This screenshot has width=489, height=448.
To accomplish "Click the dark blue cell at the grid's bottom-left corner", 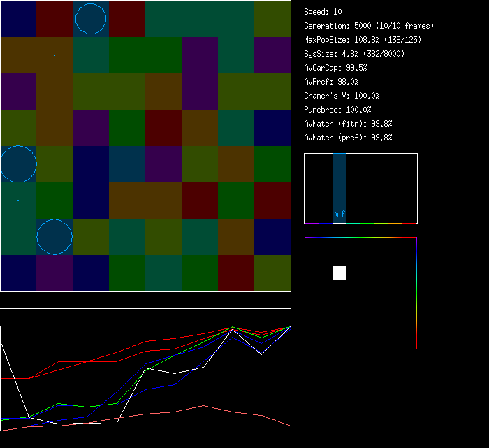I will tap(18, 273).
